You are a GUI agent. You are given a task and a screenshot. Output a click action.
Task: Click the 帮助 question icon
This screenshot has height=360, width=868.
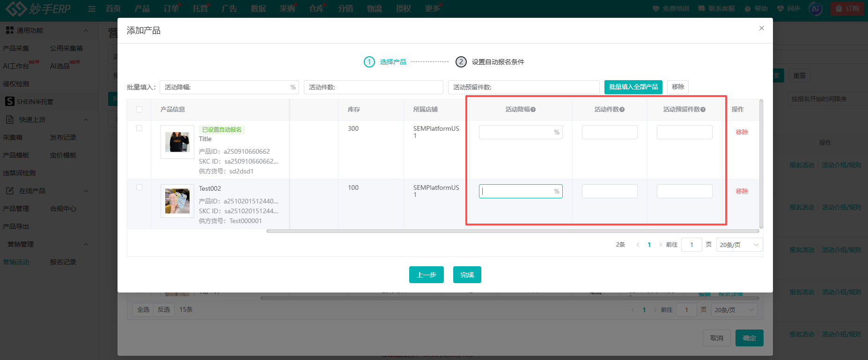click(748, 8)
